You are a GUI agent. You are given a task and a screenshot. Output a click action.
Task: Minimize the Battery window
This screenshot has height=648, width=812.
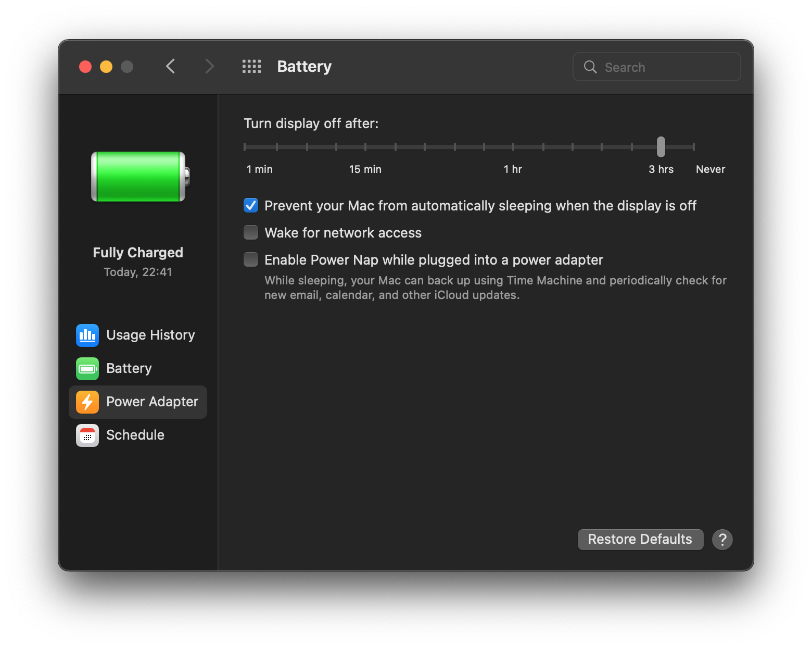(106, 67)
